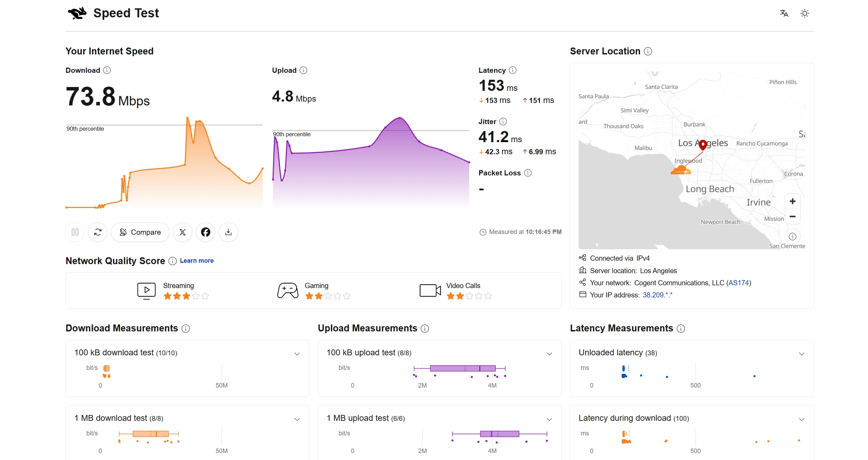Expand the Unloaded latency panel
The image size is (868, 460).
point(801,354)
